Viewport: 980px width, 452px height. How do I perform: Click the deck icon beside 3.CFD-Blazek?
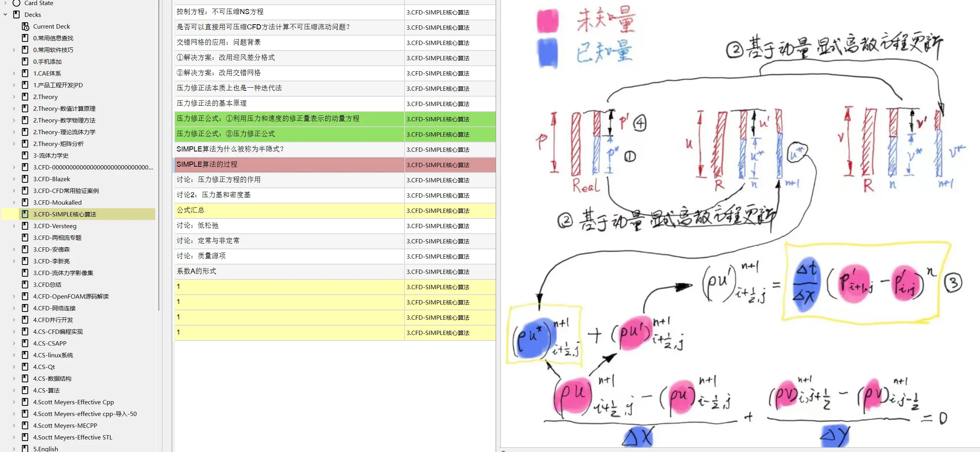point(25,179)
